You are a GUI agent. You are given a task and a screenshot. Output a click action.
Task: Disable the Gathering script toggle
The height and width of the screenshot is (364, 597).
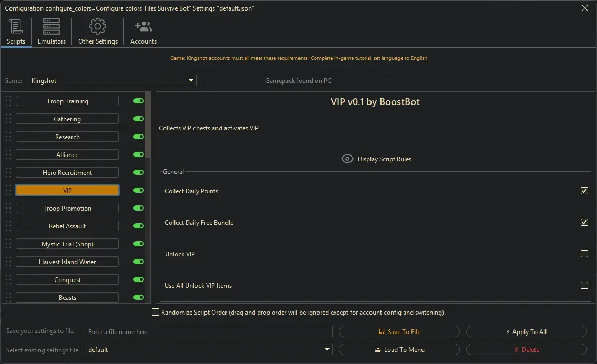point(139,119)
